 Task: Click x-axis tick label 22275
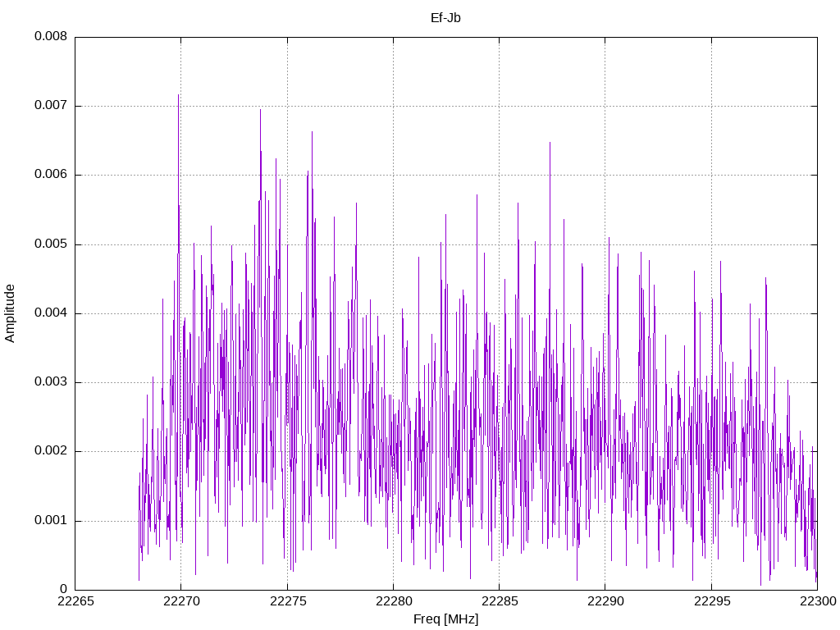[288, 601]
